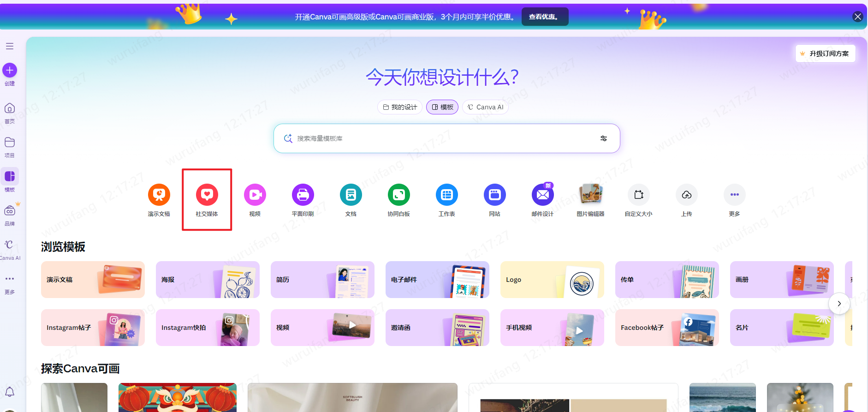Open the 传单 flyer template card
The image size is (868, 412).
[x=667, y=280]
